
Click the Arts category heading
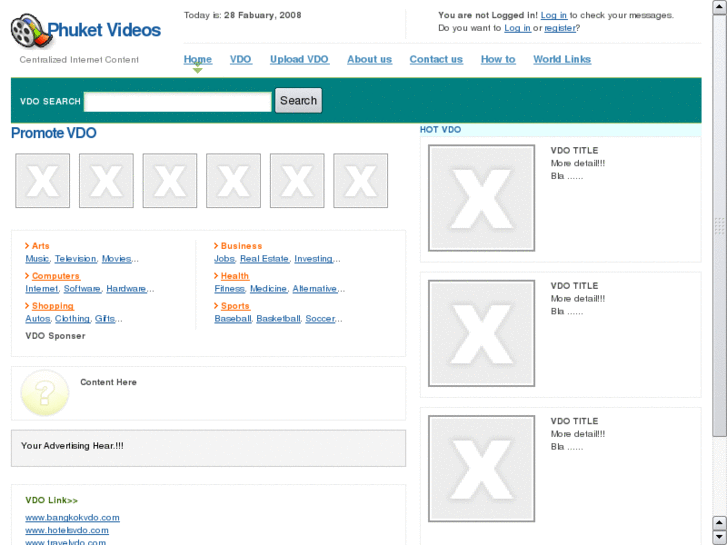[x=40, y=246]
